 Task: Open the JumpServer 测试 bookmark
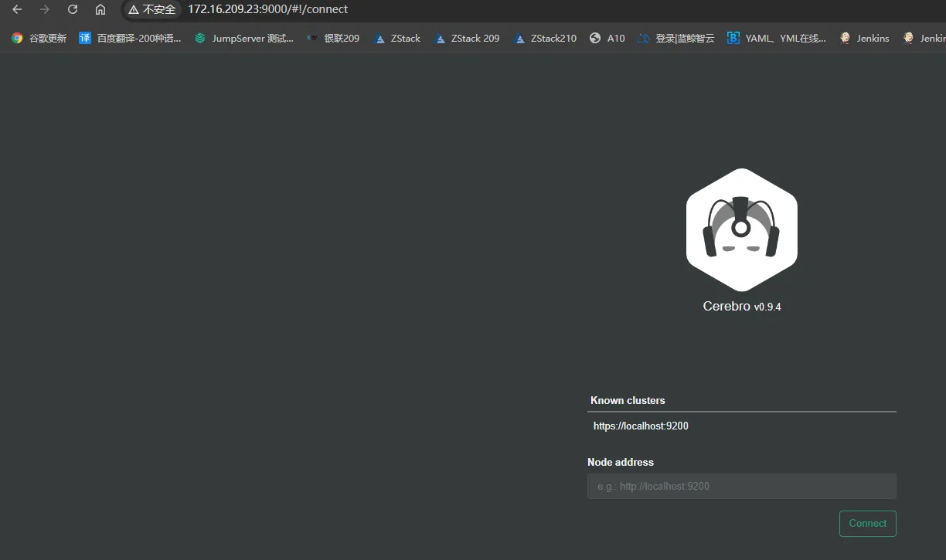[244, 38]
